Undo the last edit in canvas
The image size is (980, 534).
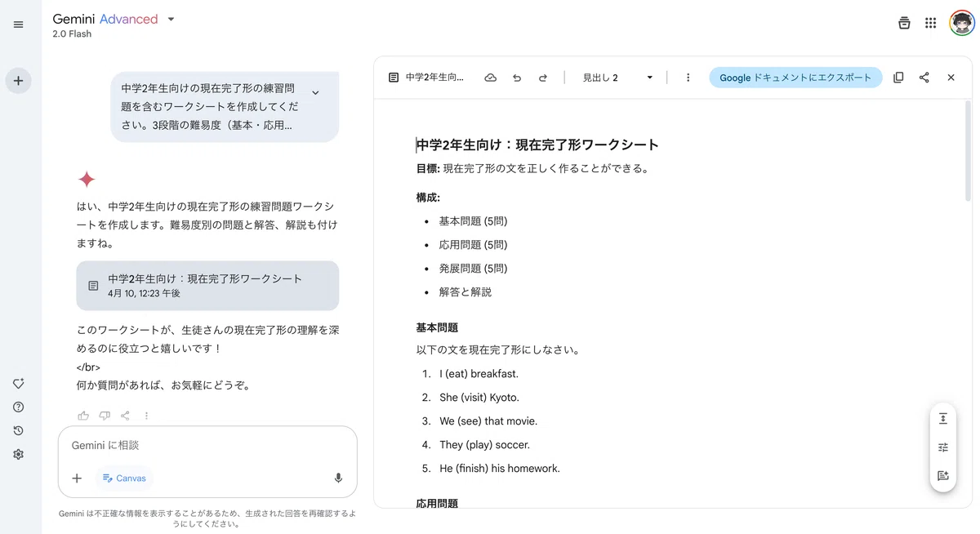(x=517, y=78)
